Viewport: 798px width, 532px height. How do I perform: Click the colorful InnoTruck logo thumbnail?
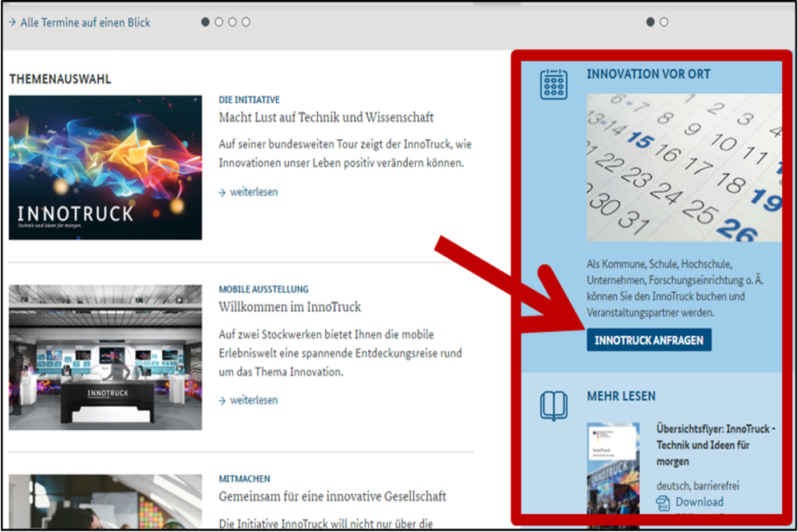click(x=105, y=167)
